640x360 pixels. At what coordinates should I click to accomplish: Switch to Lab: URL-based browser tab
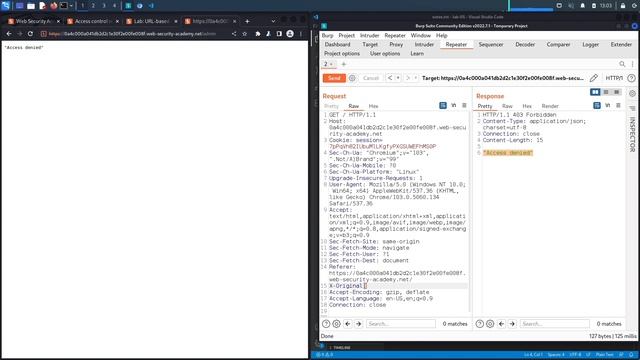(151, 21)
